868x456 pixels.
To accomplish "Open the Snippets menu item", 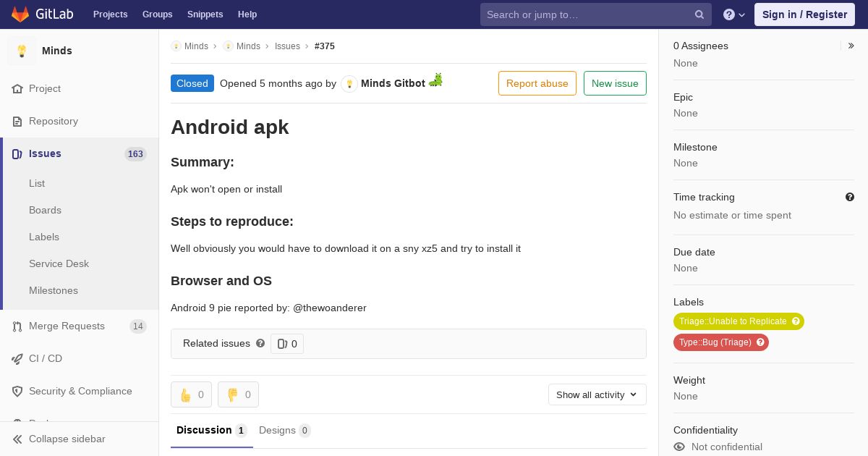I will [x=205, y=14].
